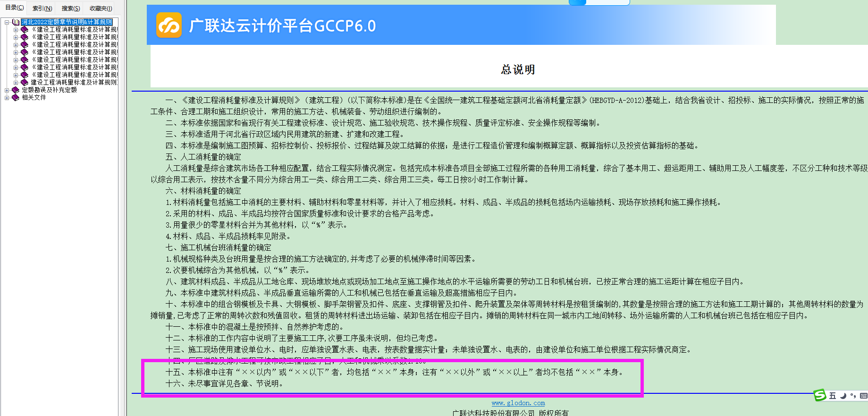Click the line 4.材料、成品、半成品损耗率见附录
Image resolution: width=868 pixels, height=416 pixels.
tap(229, 236)
